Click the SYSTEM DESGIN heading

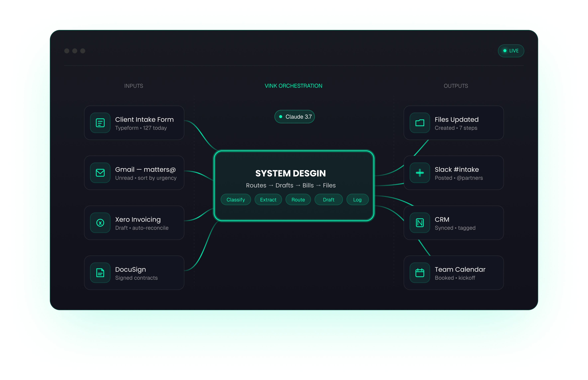coord(290,174)
